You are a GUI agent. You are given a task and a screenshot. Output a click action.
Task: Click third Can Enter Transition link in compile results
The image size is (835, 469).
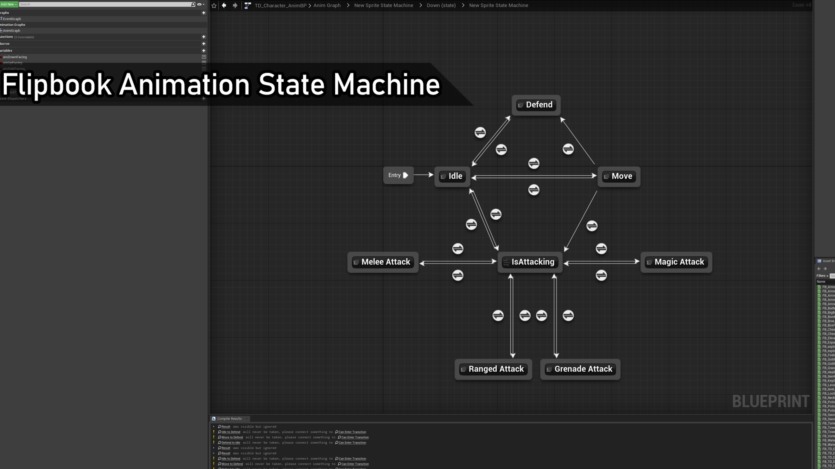tap(350, 443)
